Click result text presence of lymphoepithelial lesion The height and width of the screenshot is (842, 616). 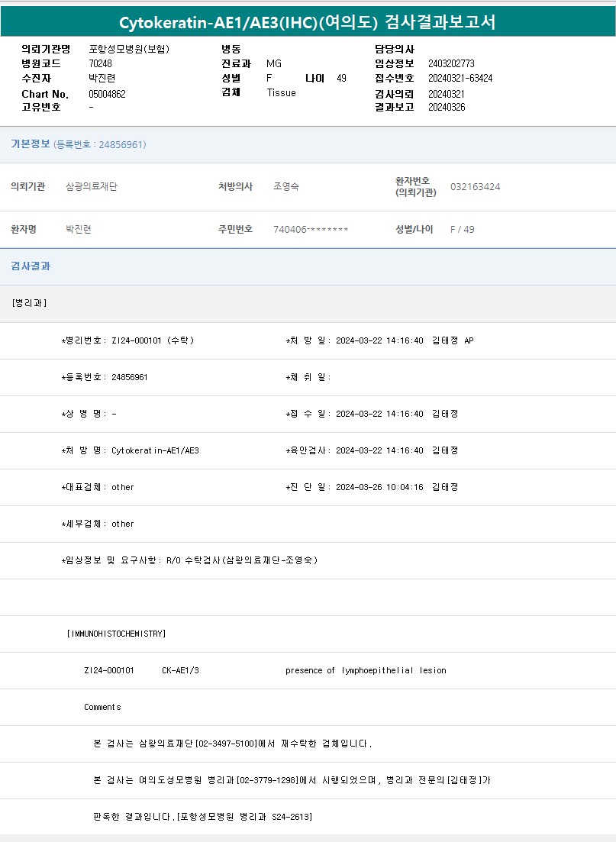pyautogui.click(x=366, y=670)
